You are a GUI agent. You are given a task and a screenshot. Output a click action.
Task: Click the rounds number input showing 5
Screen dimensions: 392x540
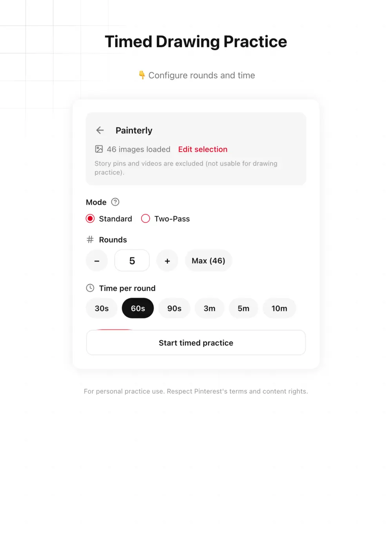point(132,260)
